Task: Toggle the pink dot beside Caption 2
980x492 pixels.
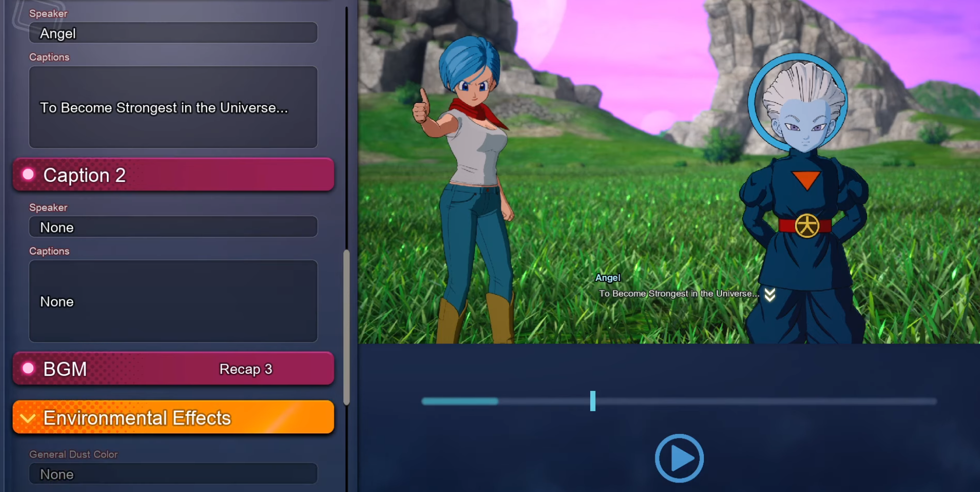Action: [x=28, y=174]
